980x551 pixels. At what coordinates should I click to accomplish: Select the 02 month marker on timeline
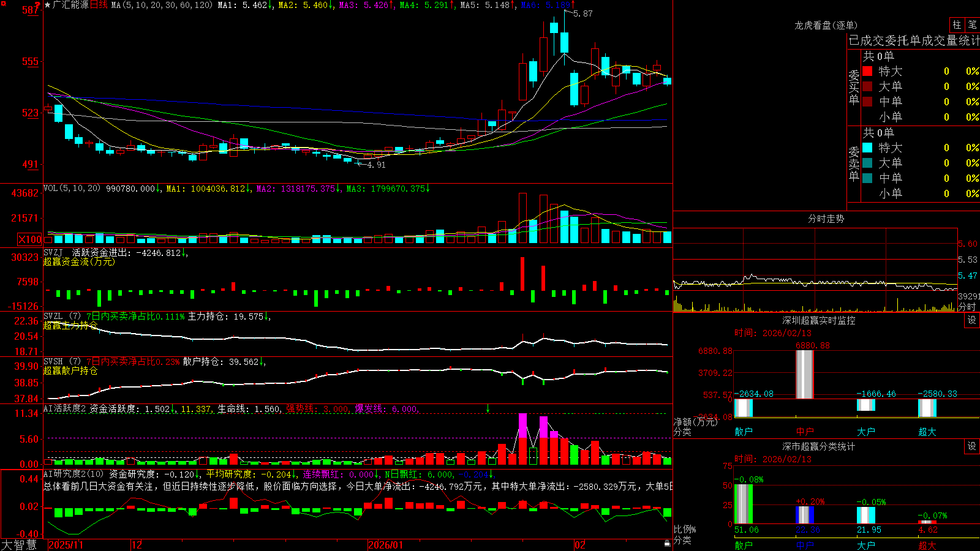tap(580, 545)
